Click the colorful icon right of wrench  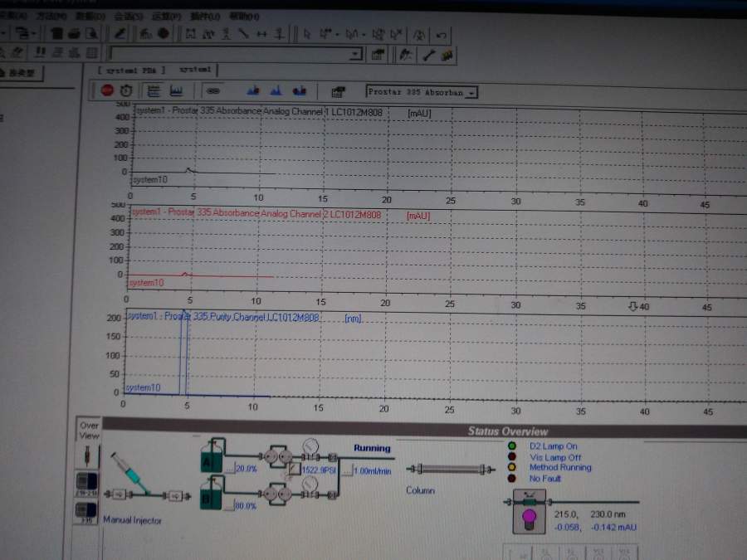[x=447, y=56]
